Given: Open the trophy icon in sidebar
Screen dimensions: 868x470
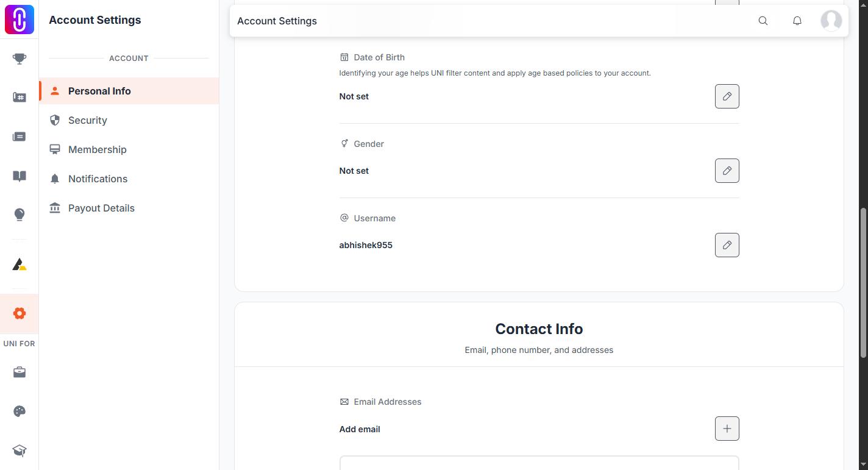Looking at the screenshot, I should [x=20, y=59].
